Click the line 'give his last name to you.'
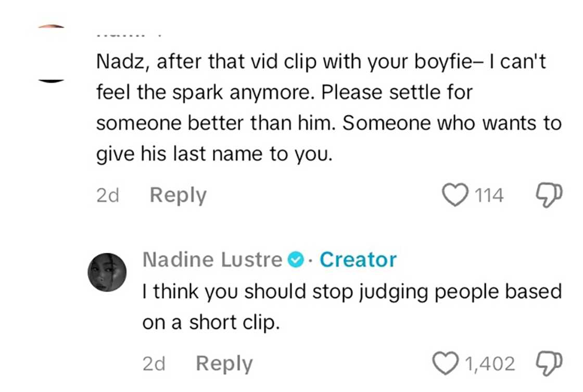Viewport: 583px width, 392px height. click(x=214, y=155)
